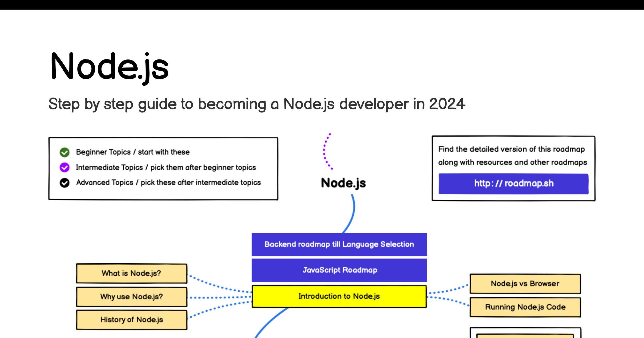The width and height of the screenshot is (644, 338).
Task: Click the Node.js roadmap root label
Action: point(343,183)
